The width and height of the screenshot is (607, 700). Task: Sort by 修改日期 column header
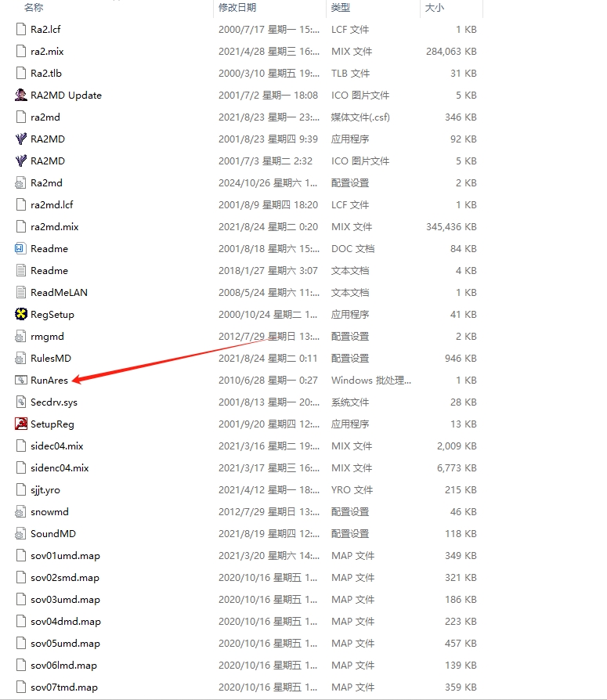(237, 8)
